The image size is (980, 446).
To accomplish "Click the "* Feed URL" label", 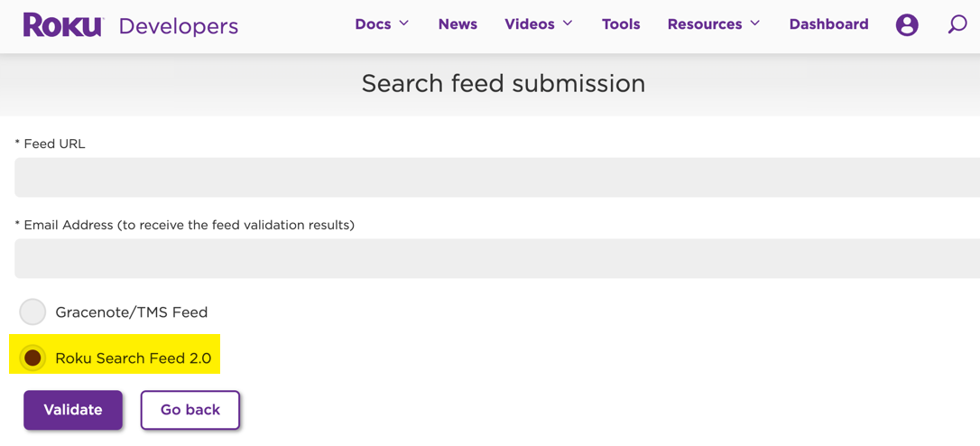I will (50, 144).
